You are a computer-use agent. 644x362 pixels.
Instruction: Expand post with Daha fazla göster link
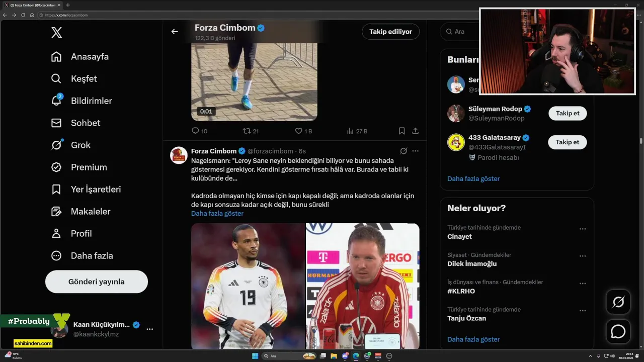click(217, 213)
